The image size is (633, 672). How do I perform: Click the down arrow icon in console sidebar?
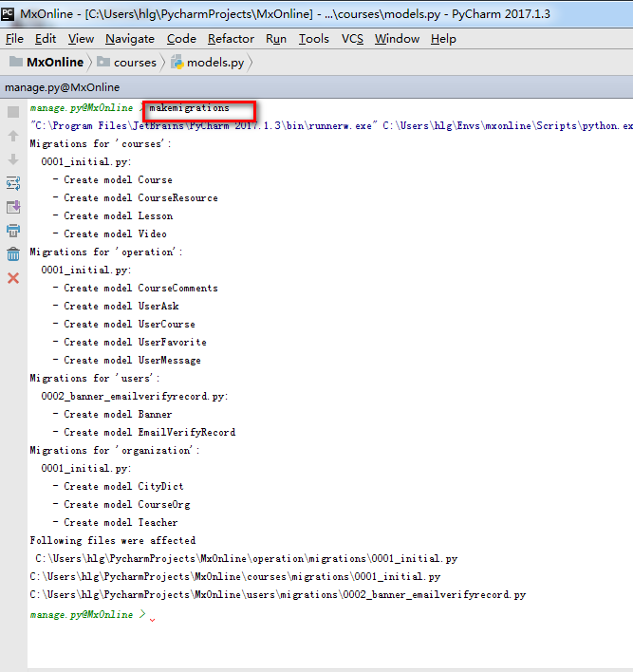point(13,159)
